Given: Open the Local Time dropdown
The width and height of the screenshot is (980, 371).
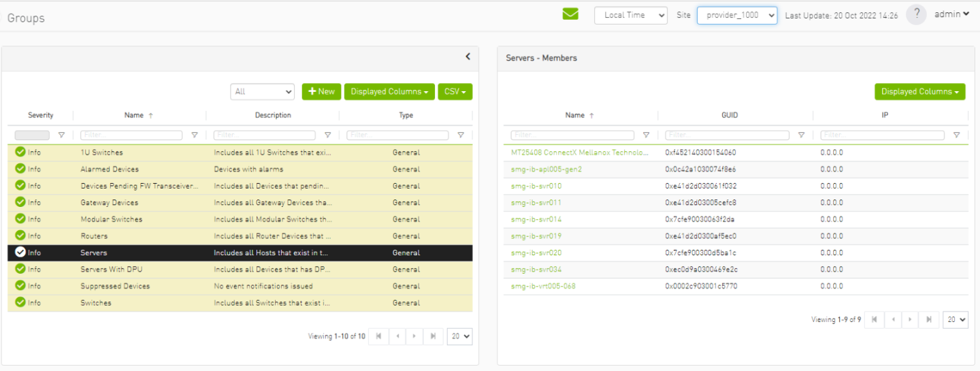Looking at the screenshot, I should tap(630, 15).
